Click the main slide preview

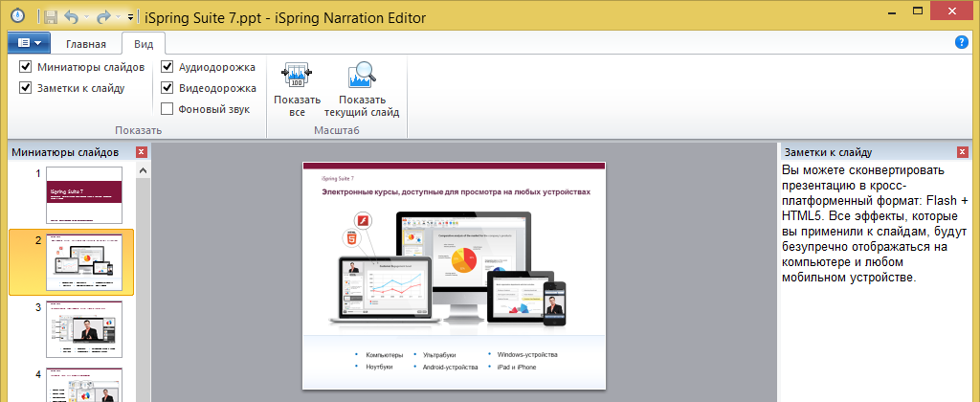[x=454, y=276]
